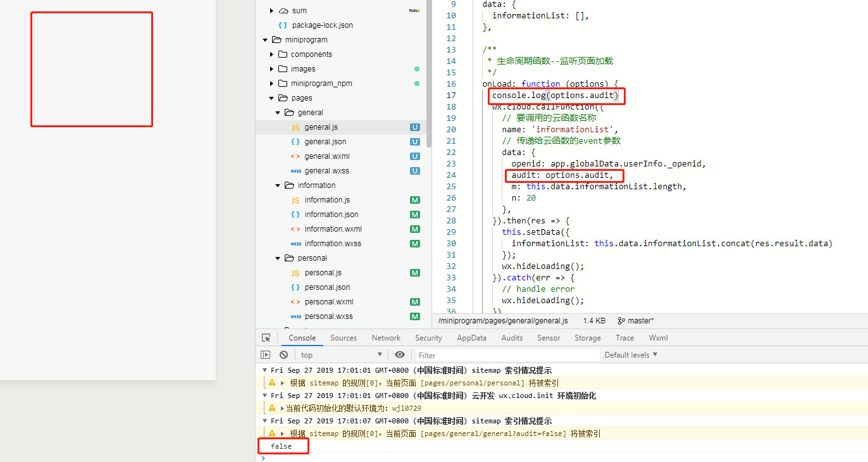Click the inspect element picker icon
Image resolution: width=868 pixels, height=462 pixels.
point(266,338)
